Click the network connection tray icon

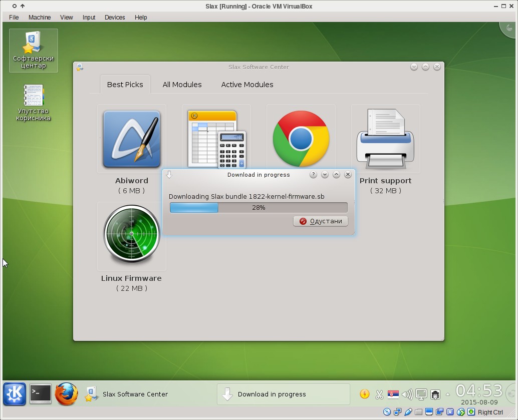(435, 394)
